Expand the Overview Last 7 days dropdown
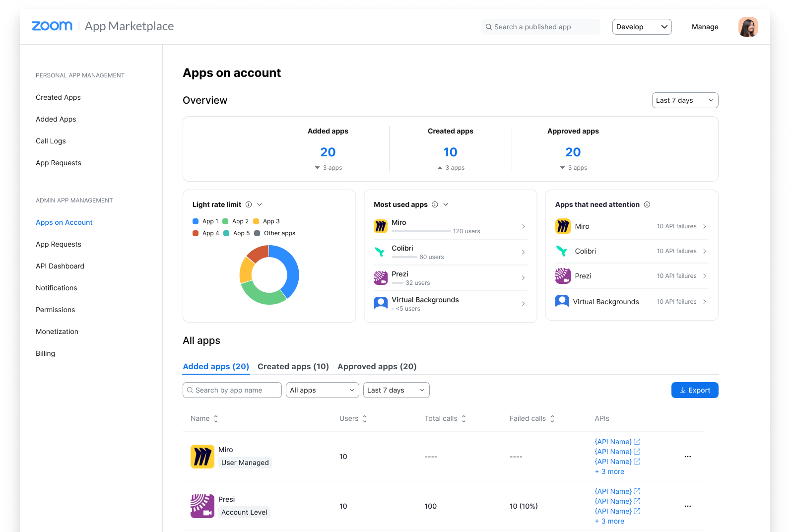Viewport: 794px width, 532px height. pos(685,100)
